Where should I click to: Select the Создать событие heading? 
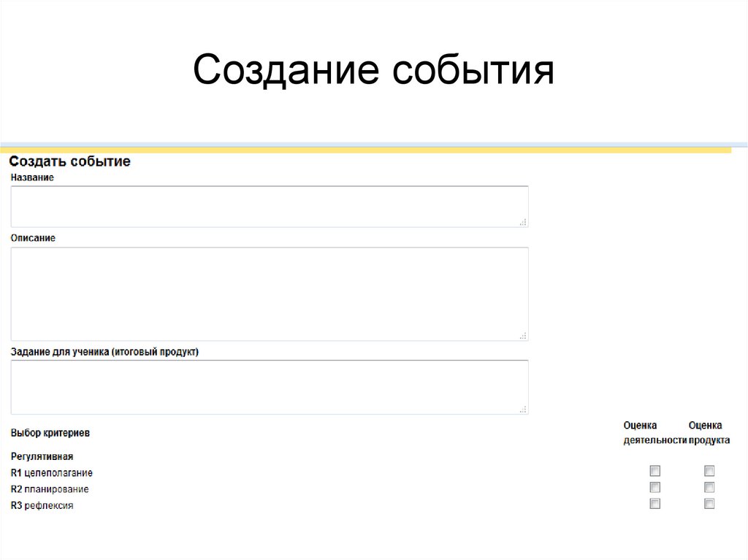69,161
